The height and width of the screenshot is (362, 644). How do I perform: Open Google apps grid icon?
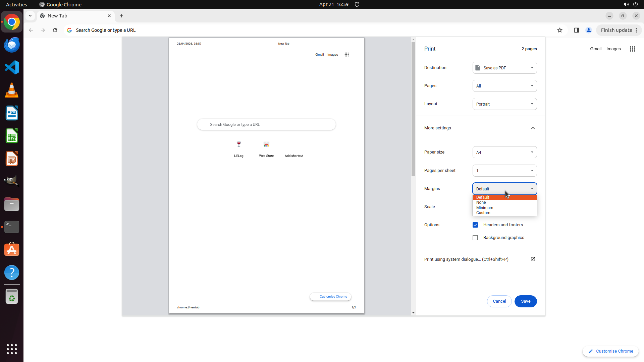click(632, 49)
